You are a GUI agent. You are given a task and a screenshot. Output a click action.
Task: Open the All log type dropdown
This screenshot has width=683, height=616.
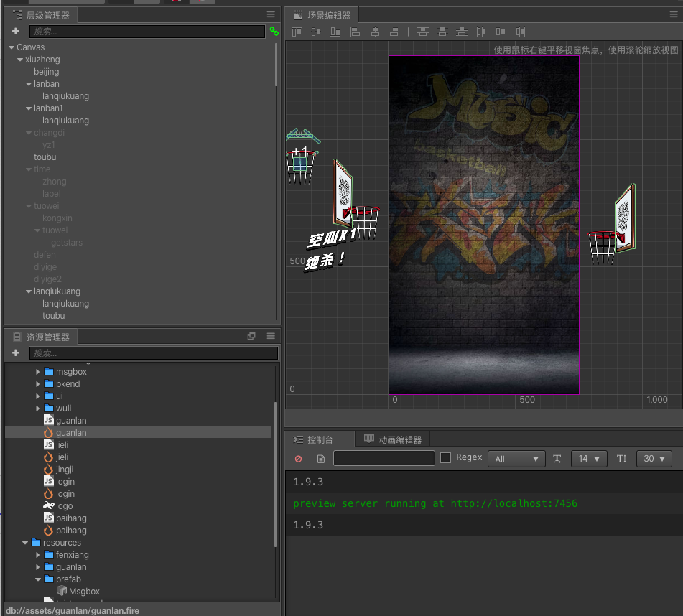click(x=516, y=459)
